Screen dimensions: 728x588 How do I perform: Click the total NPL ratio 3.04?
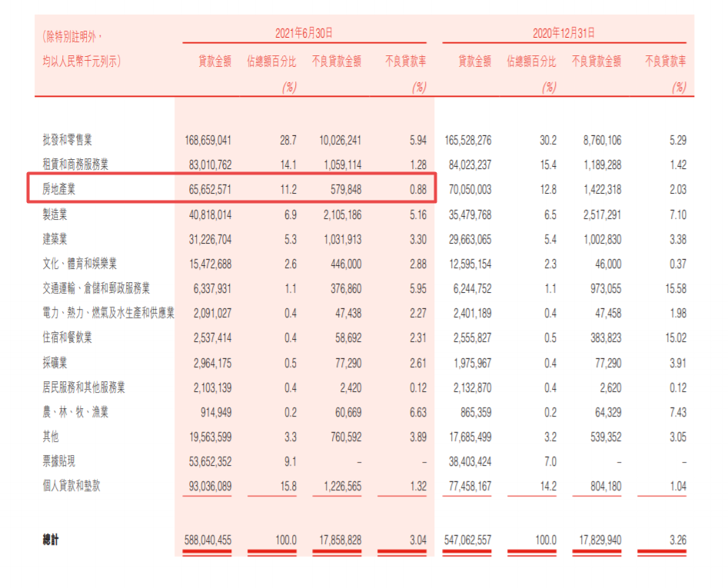tap(418, 540)
